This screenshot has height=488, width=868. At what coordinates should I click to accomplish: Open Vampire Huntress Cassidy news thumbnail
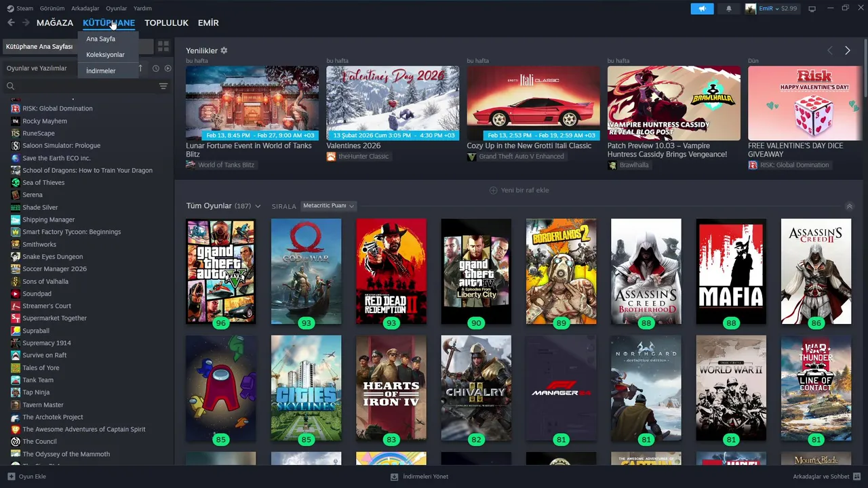[x=674, y=103]
